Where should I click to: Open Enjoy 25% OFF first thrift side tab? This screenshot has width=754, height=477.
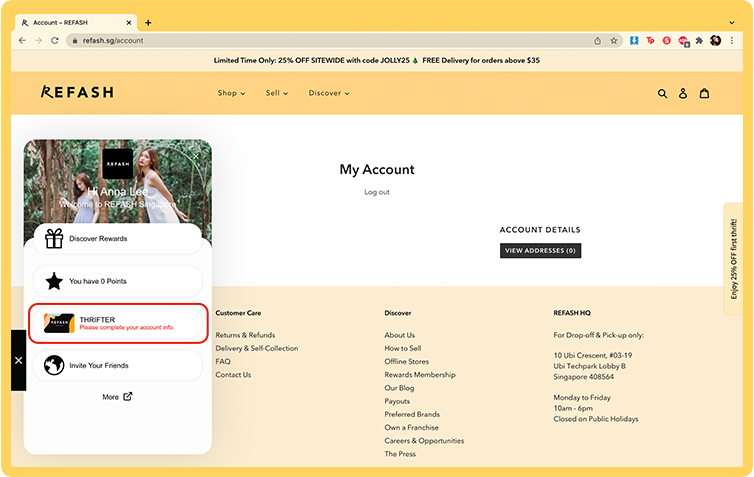pyautogui.click(x=733, y=259)
